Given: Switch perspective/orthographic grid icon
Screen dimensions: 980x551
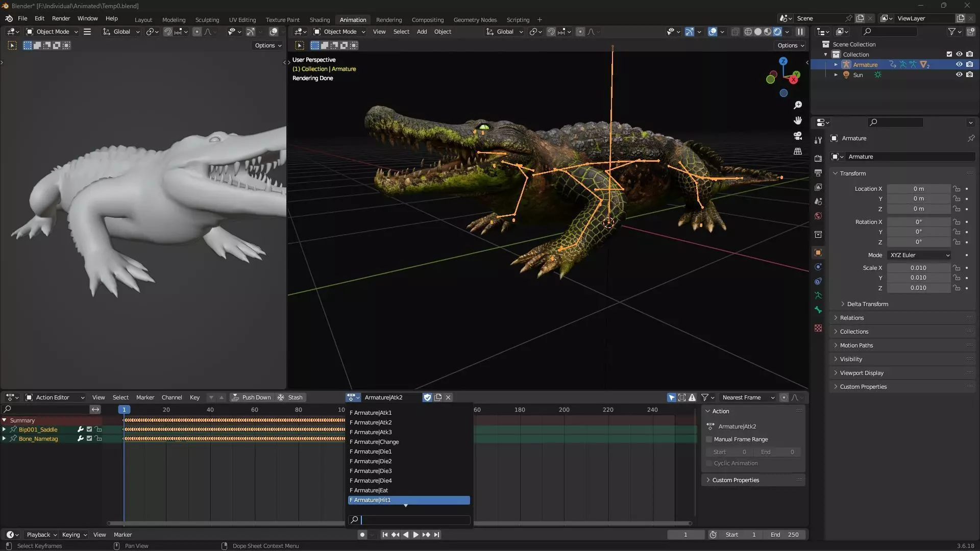Looking at the screenshot, I should [798, 151].
